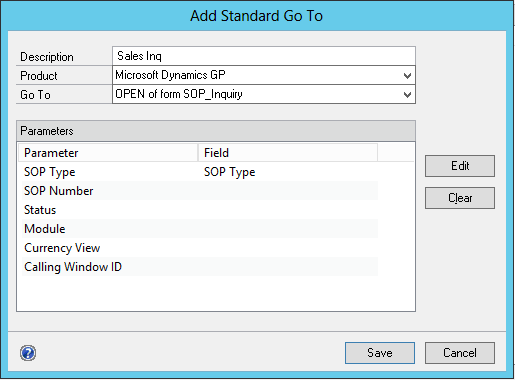This screenshot has width=515, height=380.
Task: Click Clear button beside parameters list
Action: click(x=460, y=198)
